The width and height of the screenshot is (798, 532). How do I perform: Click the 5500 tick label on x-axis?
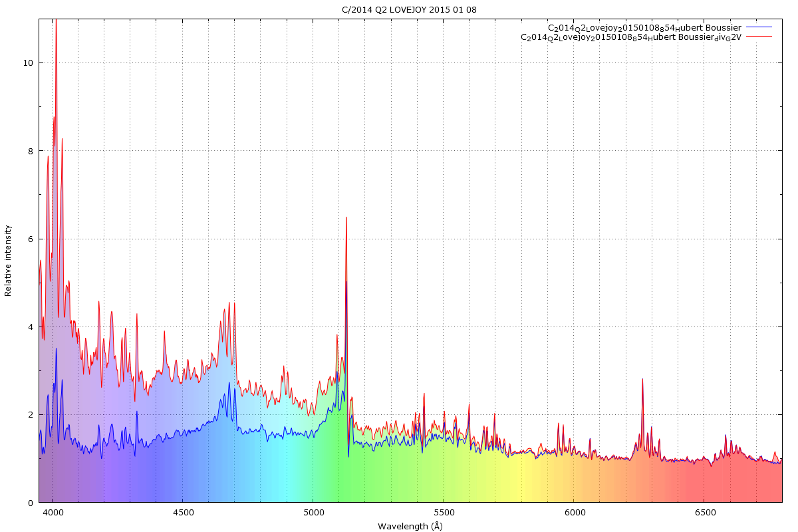click(444, 513)
